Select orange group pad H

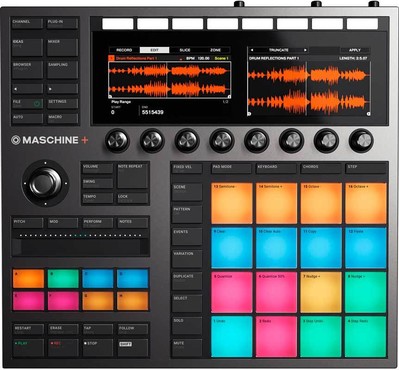[x=133, y=301]
